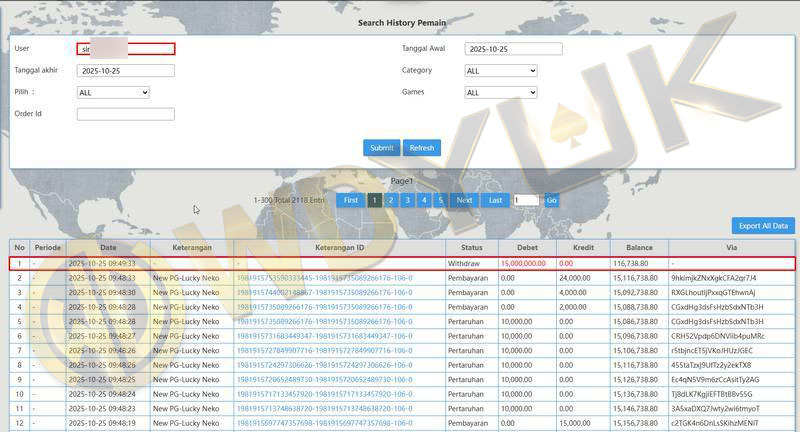
Task: Focus the Tanggal Awal date field
Action: [514, 49]
